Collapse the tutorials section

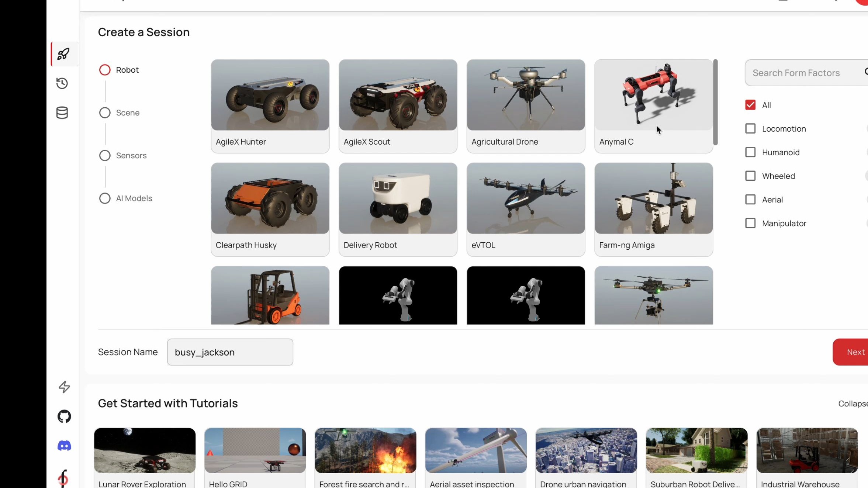tap(853, 404)
